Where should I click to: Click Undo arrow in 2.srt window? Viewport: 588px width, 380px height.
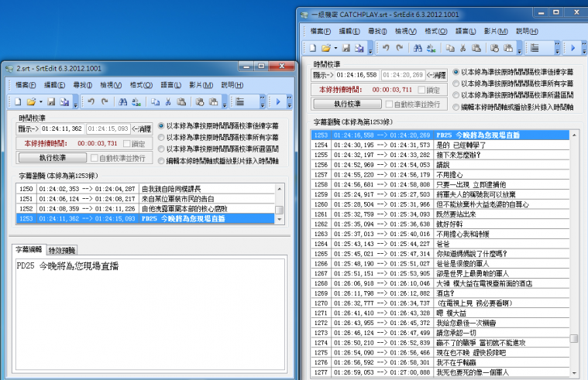[91, 101]
